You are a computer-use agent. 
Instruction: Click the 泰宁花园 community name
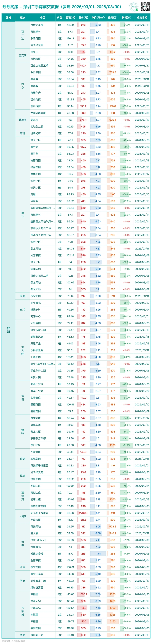35,567
